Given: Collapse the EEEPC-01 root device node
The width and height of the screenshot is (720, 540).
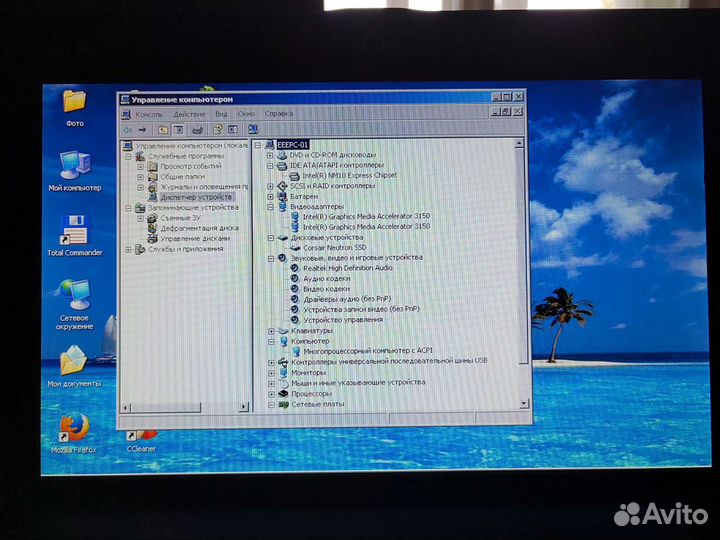Looking at the screenshot, I should [x=258, y=145].
